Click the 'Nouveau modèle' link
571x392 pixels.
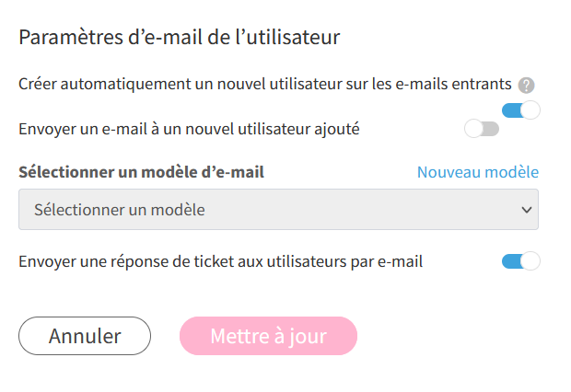coord(478,172)
